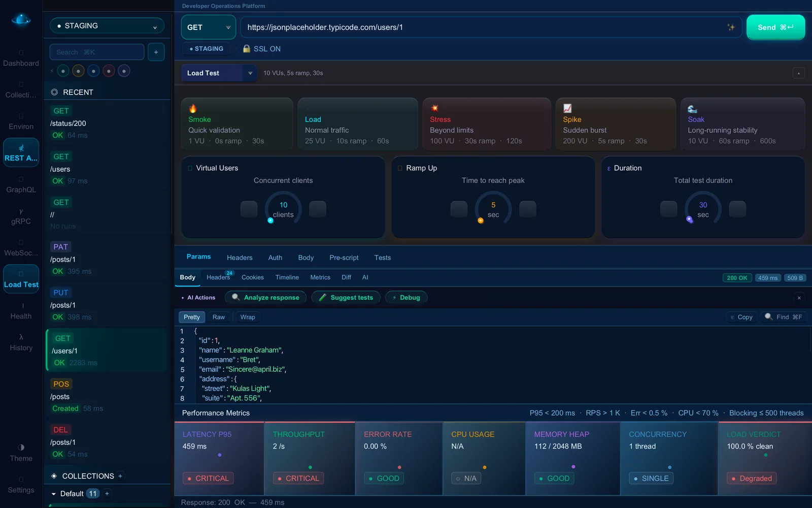Screen dimensions: 812x508
Task: Add a new request with plus button
Action: coord(156,52)
